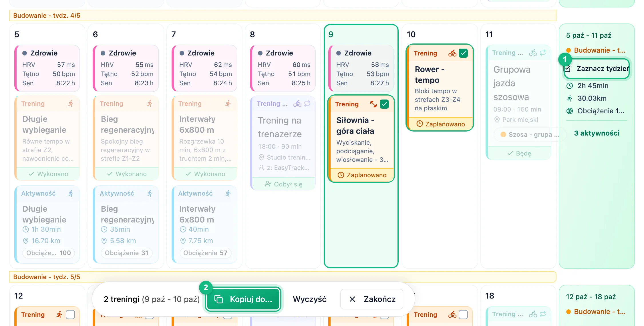
Task: Uncheck the Siłownia - góra ciała training checkbox
Action: [384, 104]
